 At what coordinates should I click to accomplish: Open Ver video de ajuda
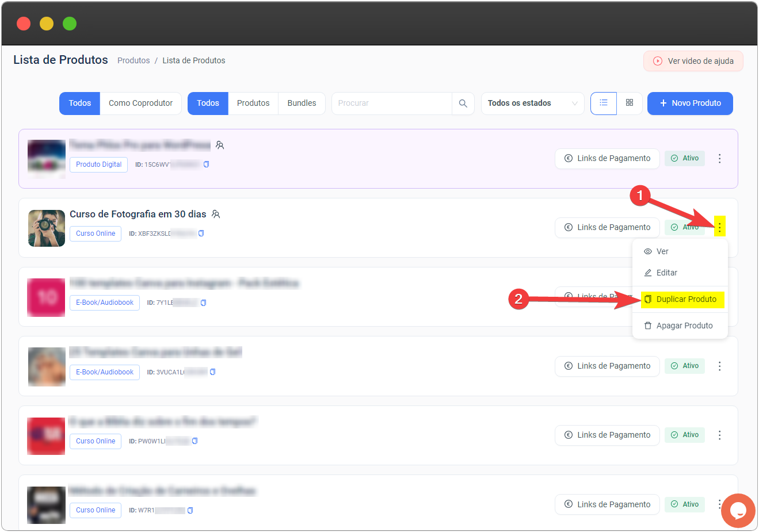pyautogui.click(x=693, y=61)
